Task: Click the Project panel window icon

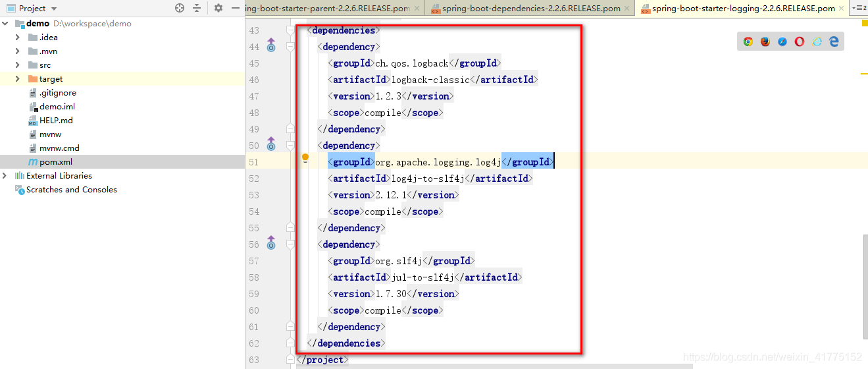Action: [x=11, y=9]
